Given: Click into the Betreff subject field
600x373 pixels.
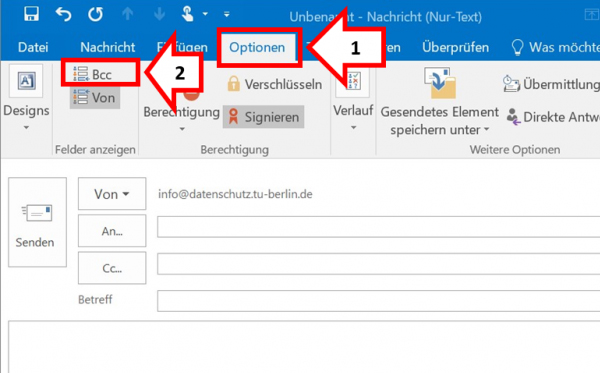Looking at the screenshot, I should click(x=378, y=301).
